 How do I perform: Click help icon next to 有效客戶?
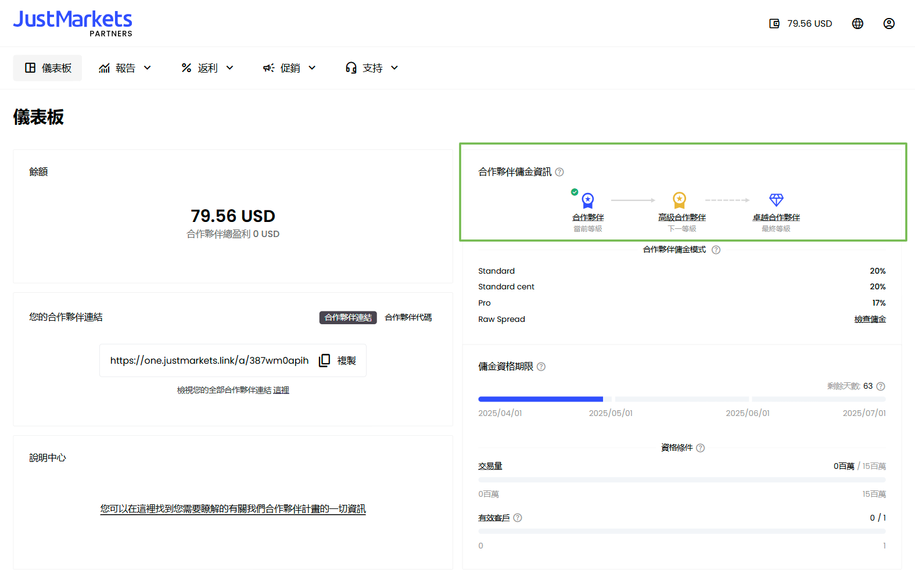pos(518,518)
